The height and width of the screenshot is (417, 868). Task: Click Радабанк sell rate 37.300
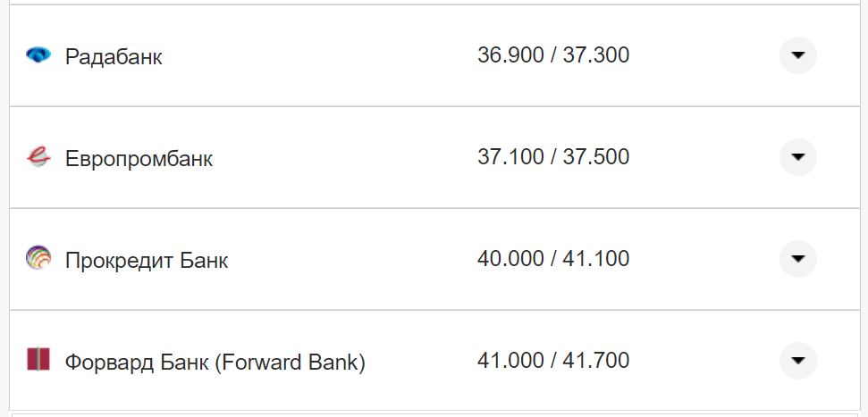coord(596,55)
